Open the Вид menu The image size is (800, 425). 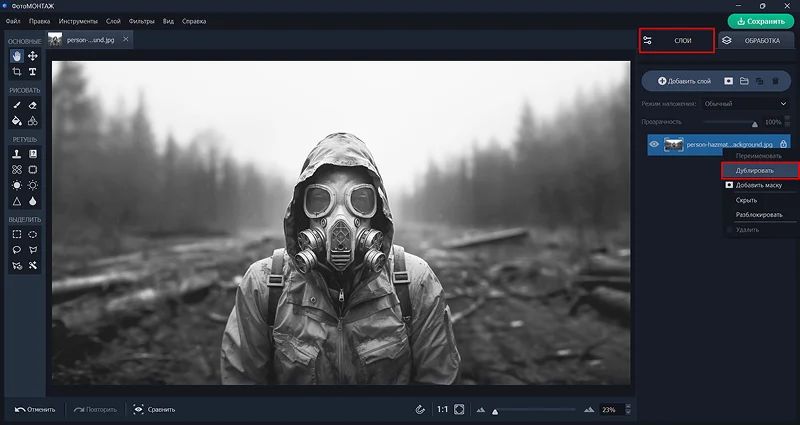(x=168, y=21)
